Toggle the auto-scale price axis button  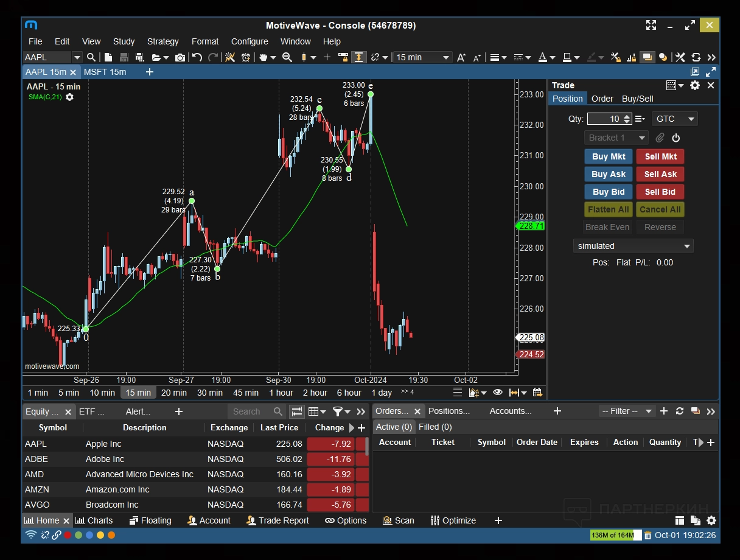coord(359,57)
